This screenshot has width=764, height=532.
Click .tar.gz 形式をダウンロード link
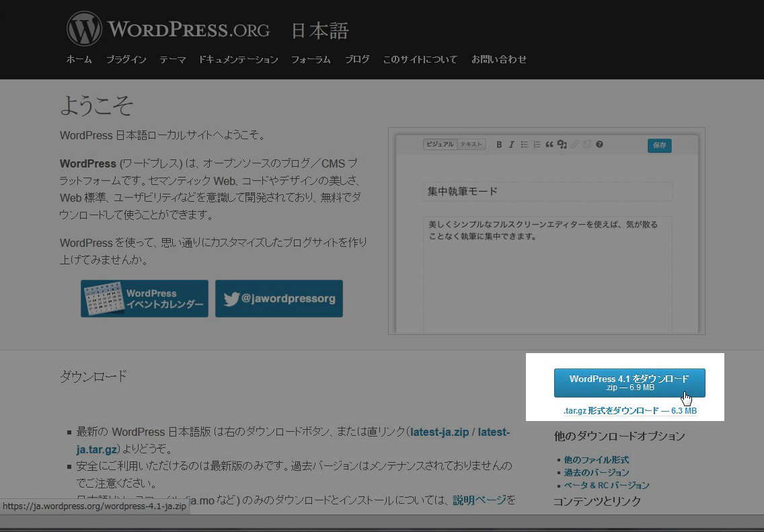[x=630, y=411]
